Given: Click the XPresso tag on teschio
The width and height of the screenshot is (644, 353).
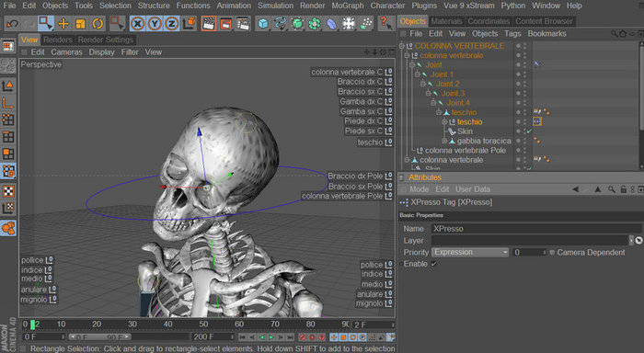Looking at the screenshot, I should pyautogui.click(x=537, y=121).
